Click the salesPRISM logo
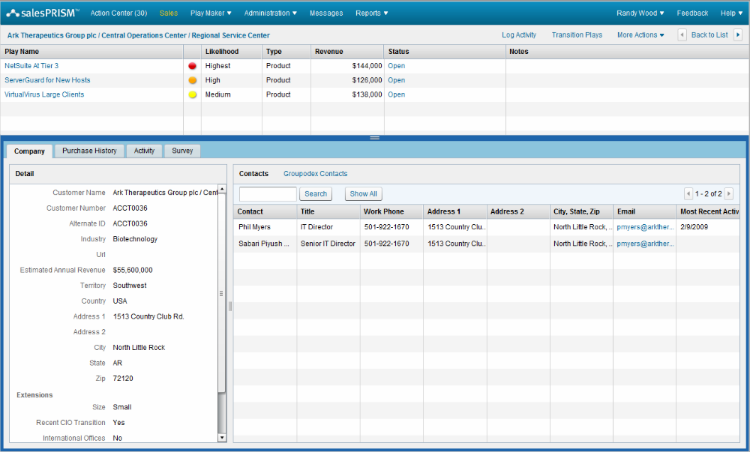 (42, 13)
